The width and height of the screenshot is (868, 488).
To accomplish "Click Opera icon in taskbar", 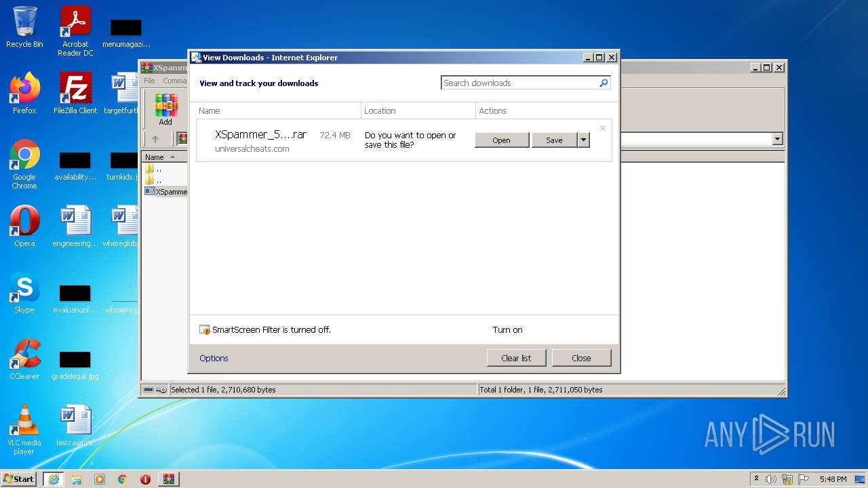I will click(x=145, y=479).
